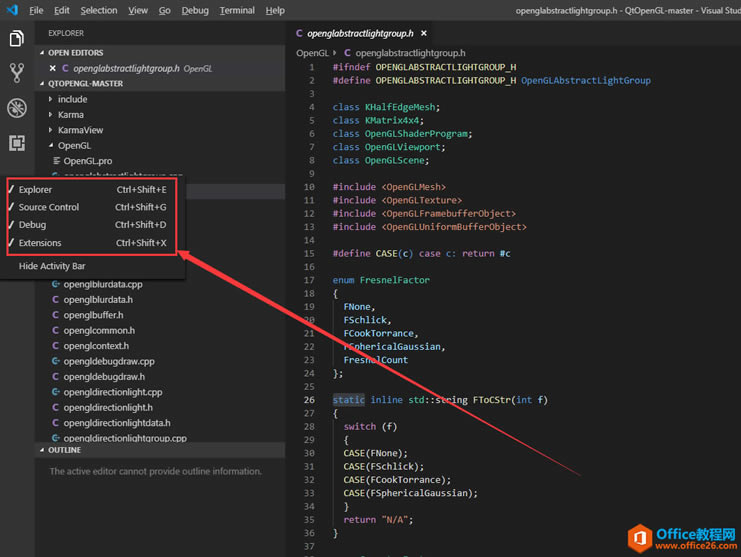The width and height of the screenshot is (741, 557).
Task: Click file icon of opengldebugdraw.h
Action: click(56, 377)
